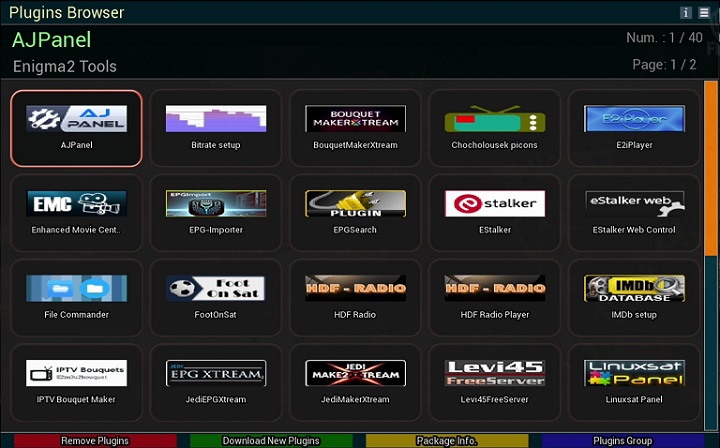Viewport: 720px width, 448px height.
Task: Click the green Download New Plugins button
Action: (271, 441)
